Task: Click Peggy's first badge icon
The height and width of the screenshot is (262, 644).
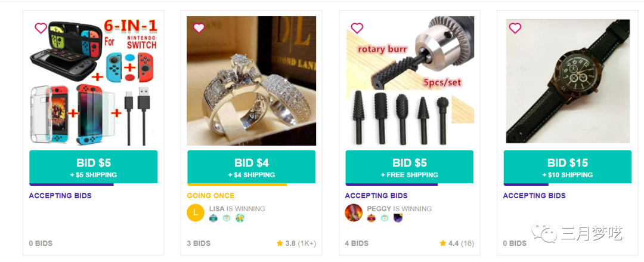Action: coord(371,218)
